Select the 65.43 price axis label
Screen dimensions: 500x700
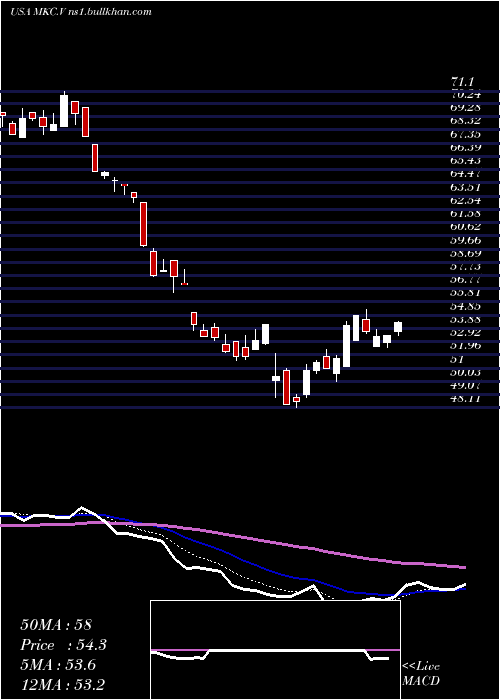click(466, 160)
